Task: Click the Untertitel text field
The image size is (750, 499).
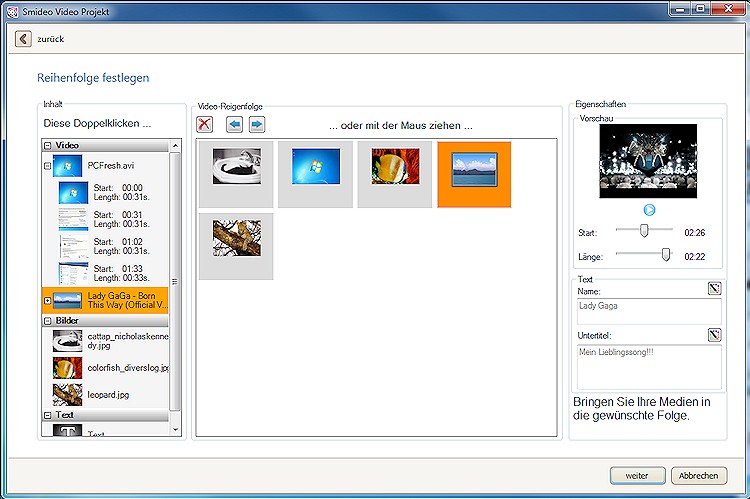Action: [x=648, y=366]
